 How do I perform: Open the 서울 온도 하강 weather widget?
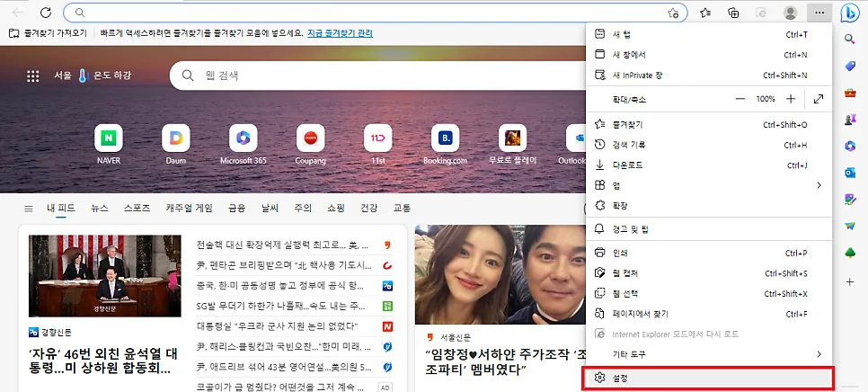93,76
